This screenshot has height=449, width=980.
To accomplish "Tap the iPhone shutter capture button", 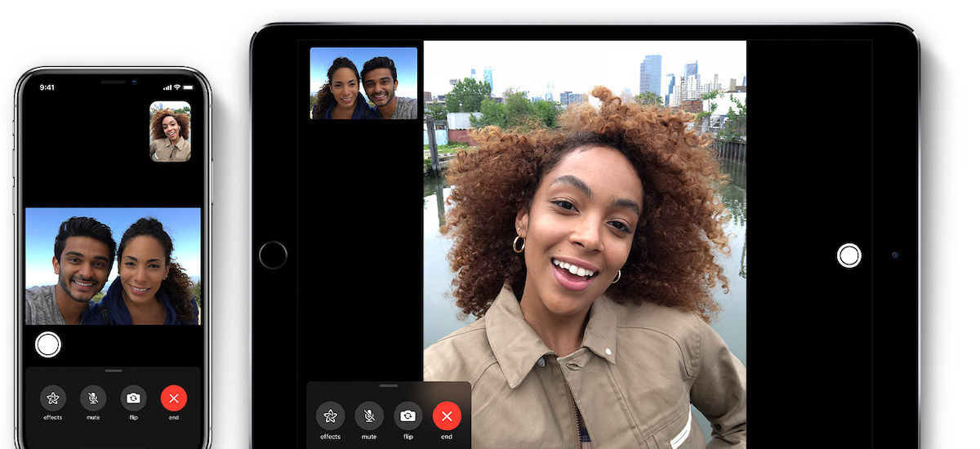I will coord(48,345).
